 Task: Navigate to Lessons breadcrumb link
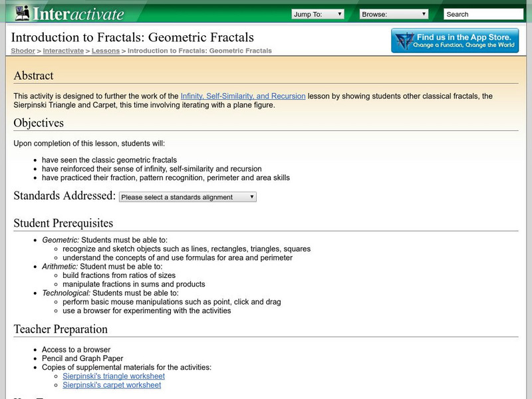point(106,51)
